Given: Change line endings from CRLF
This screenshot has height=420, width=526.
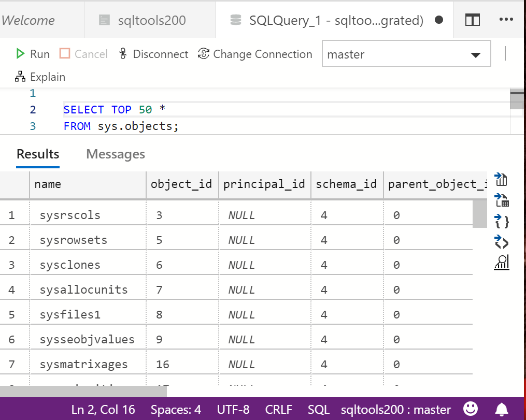Looking at the screenshot, I should (x=278, y=409).
